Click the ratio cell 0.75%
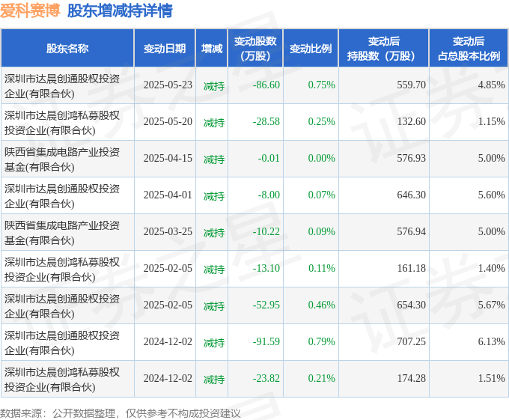 click(321, 85)
